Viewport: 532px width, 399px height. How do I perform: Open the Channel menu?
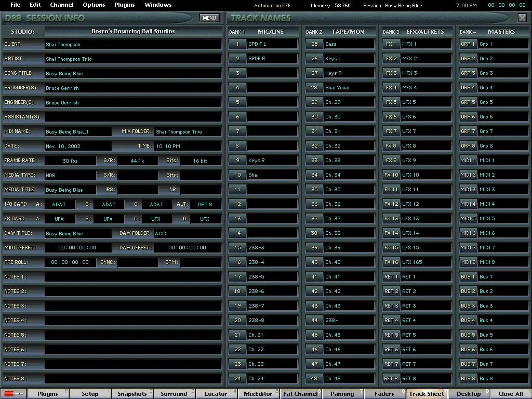(62, 5)
